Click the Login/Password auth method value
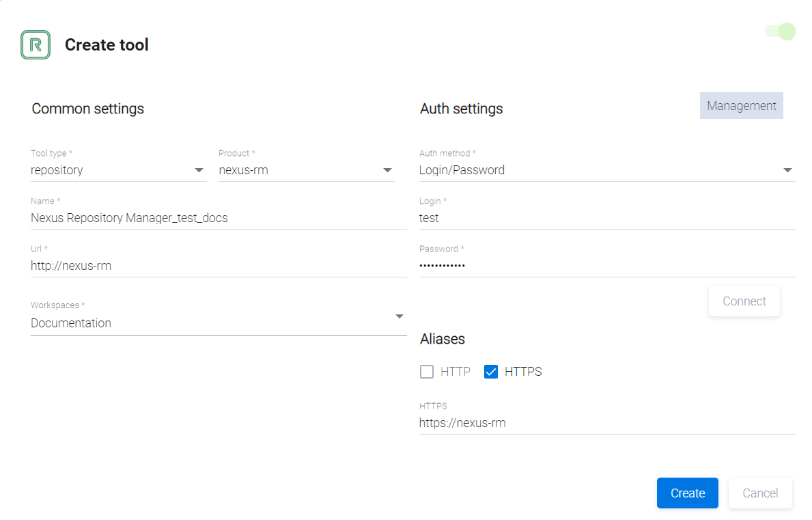 click(x=462, y=170)
